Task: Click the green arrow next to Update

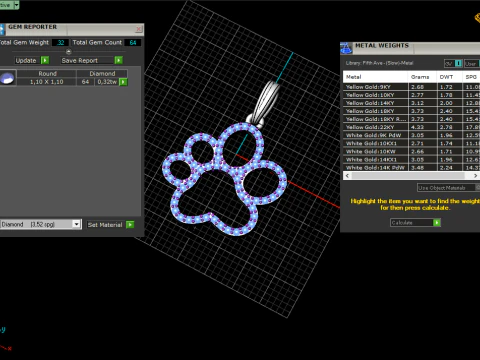Action: click(x=45, y=60)
